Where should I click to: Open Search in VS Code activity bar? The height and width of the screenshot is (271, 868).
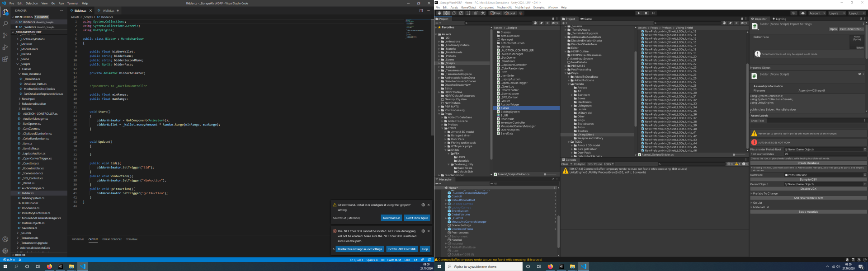coord(5,23)
